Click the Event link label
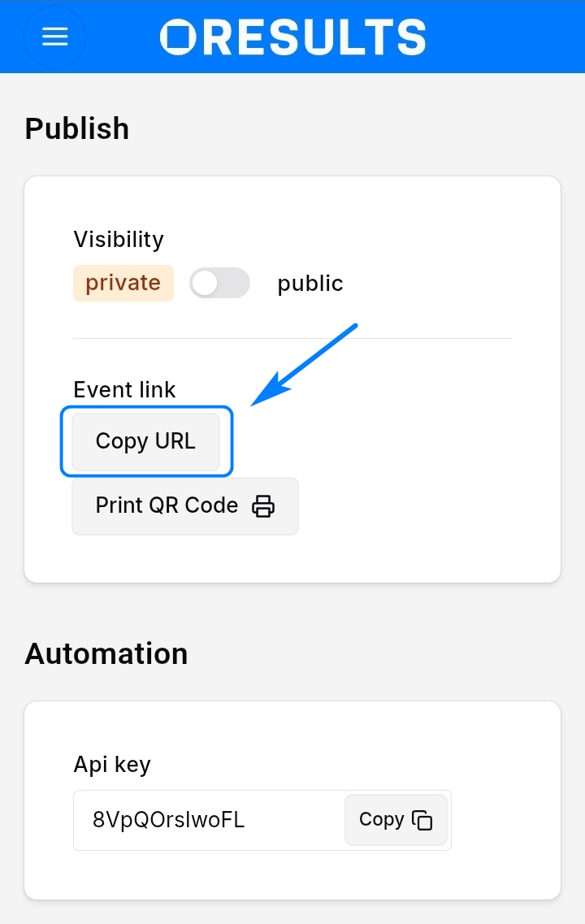This screenshot has width=585, height=924. tap(124, 390)
